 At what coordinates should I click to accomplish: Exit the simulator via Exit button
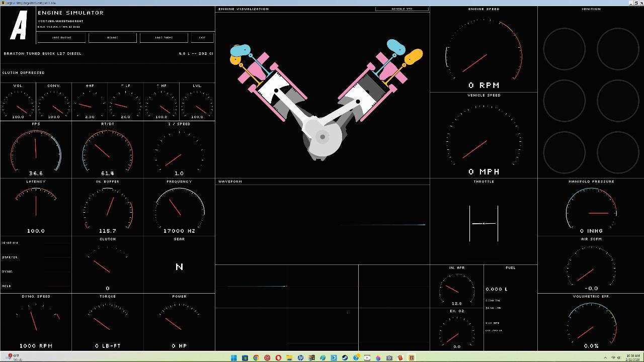click(x=202, y=38)
